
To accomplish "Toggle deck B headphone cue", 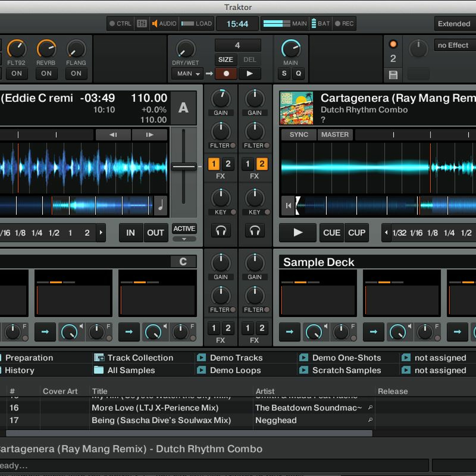I will pyautogui.click(x=255, y=231).
